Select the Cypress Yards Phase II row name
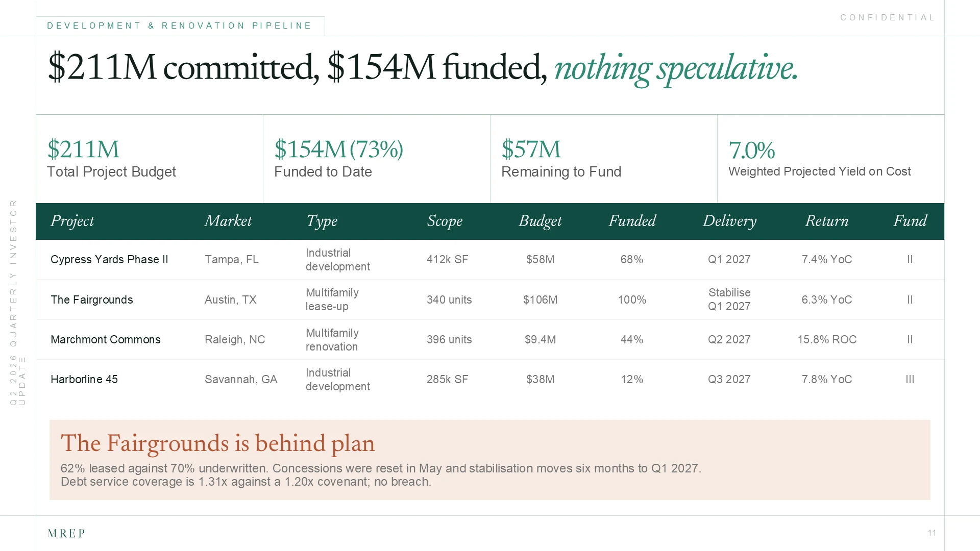This screenshot has width=980, height=551. (x=109, y=260)
